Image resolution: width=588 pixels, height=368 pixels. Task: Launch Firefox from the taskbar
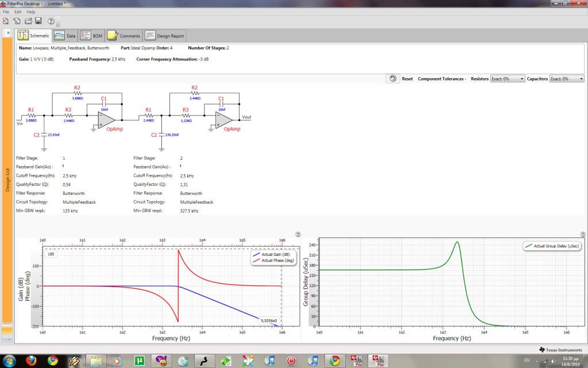32,361
